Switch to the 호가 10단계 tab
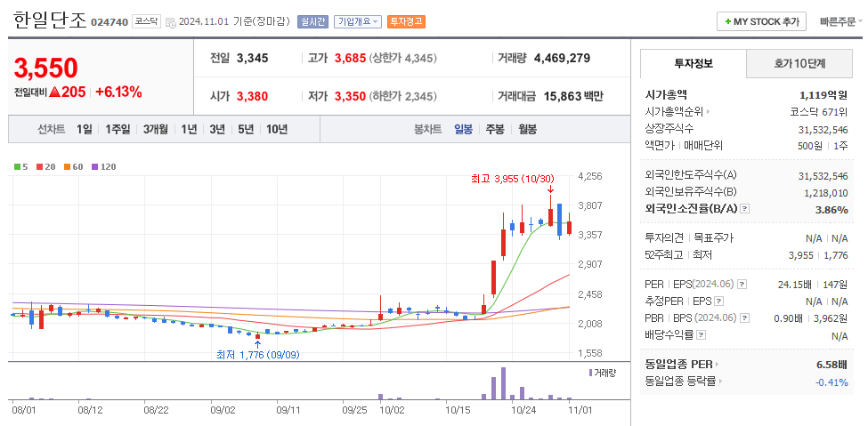 coord(799,64)
